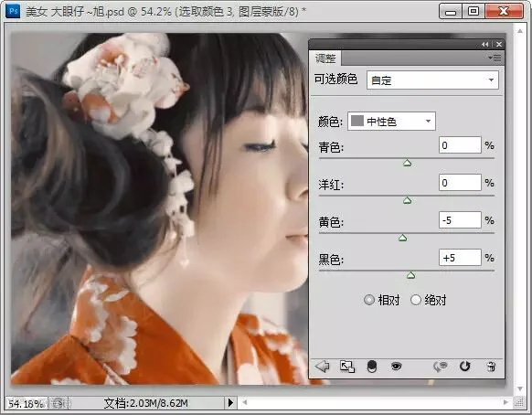Toggle clip to layer icon

[x=372, y=367]
